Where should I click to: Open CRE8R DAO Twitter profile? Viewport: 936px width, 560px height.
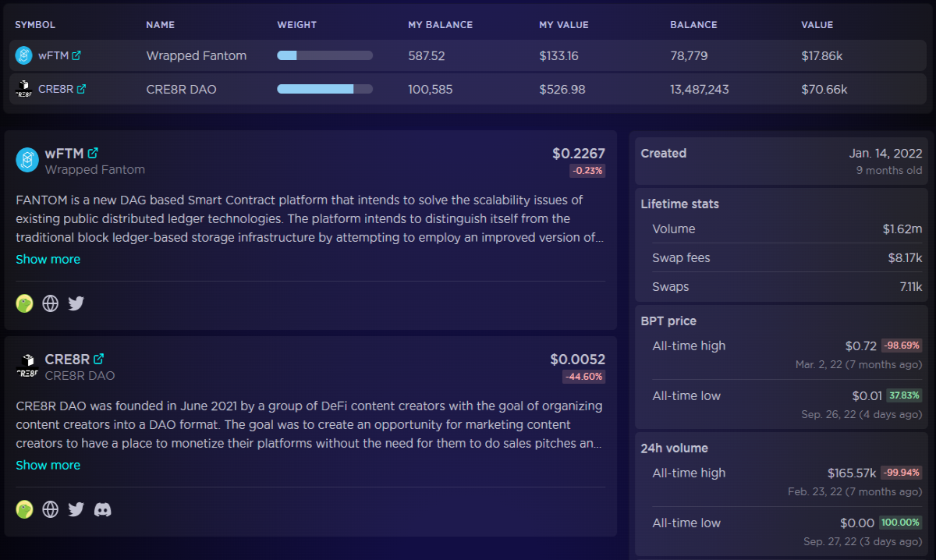pyautogui.click(x=76, y=509)
